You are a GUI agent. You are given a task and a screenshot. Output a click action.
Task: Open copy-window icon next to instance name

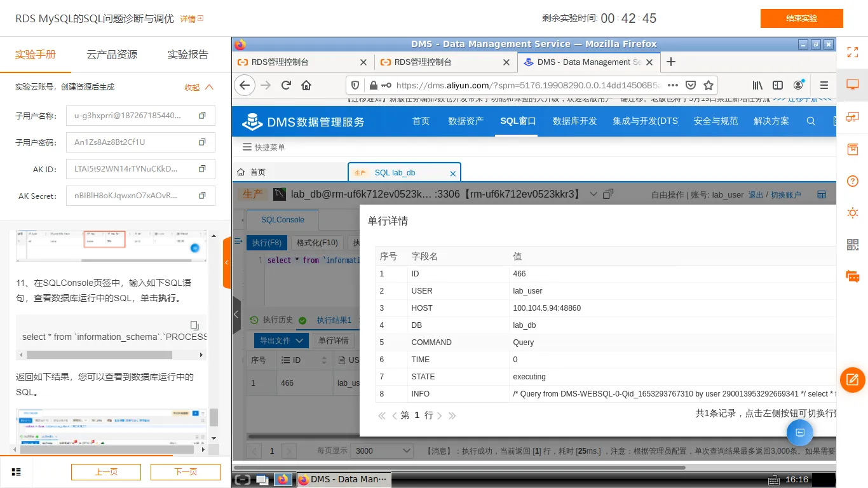pyautogui.click(x=608, y=194)
